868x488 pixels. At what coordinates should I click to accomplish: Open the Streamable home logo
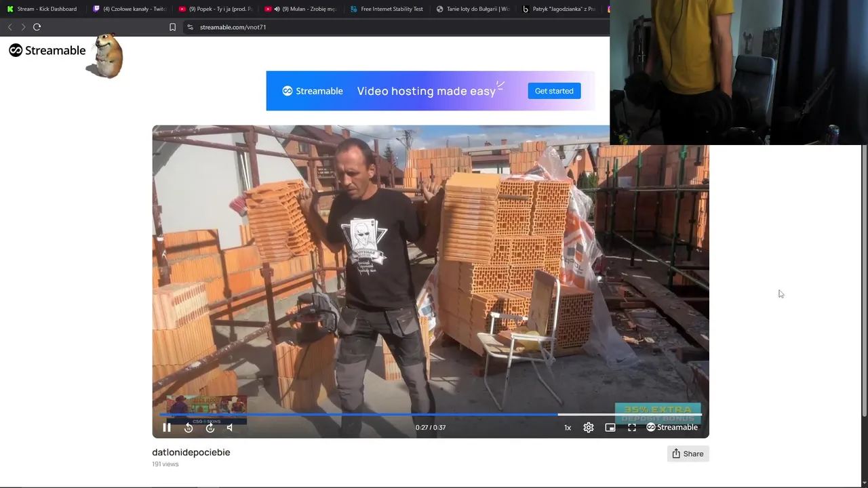tap(47, 50)
